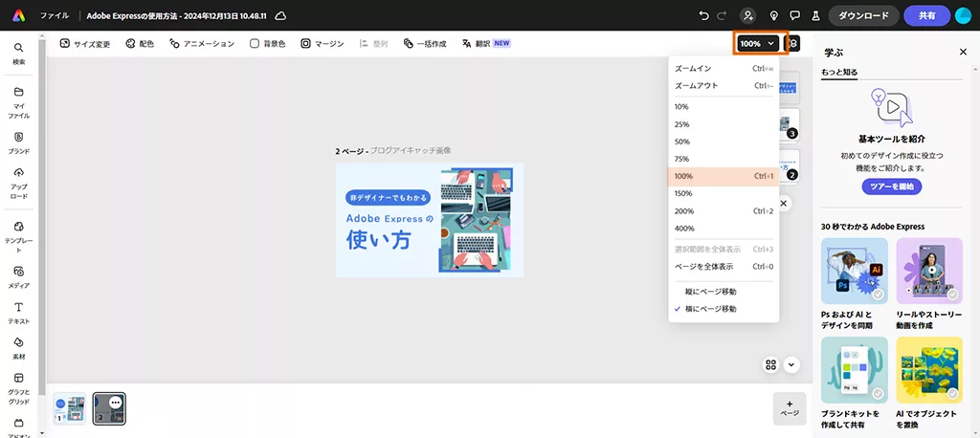Set zoom to 50%
980x438 pixels.
pyautogui.click(x=724, y=142)
